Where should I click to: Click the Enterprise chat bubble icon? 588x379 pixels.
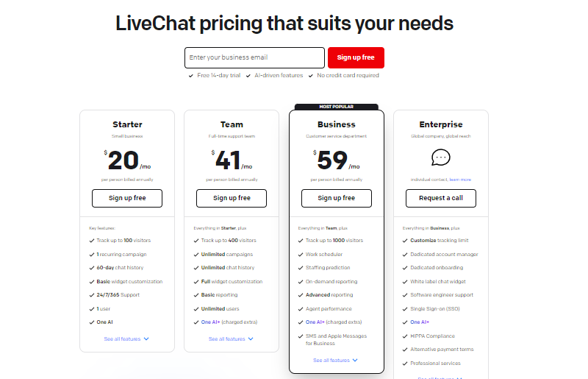(441, 157)
